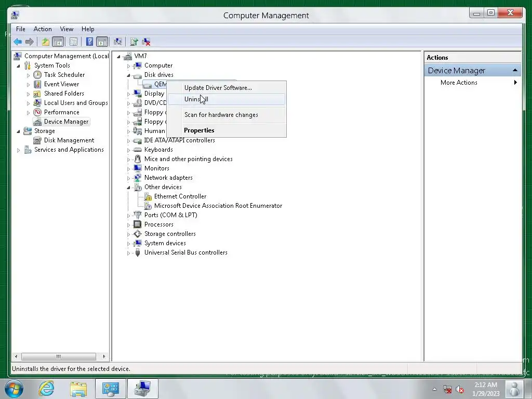Choose Uninstall in the context menu
Screen dimensions: 532x399
227,99
